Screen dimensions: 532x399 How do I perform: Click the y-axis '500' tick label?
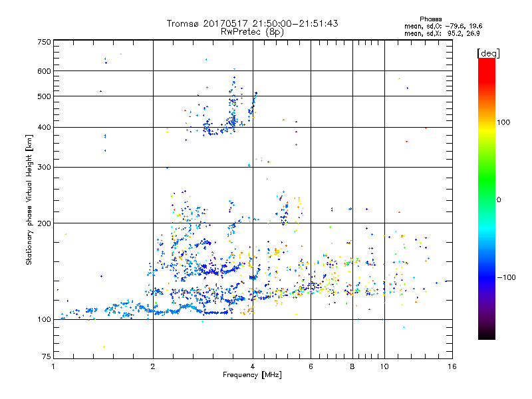tap(44, 96)
